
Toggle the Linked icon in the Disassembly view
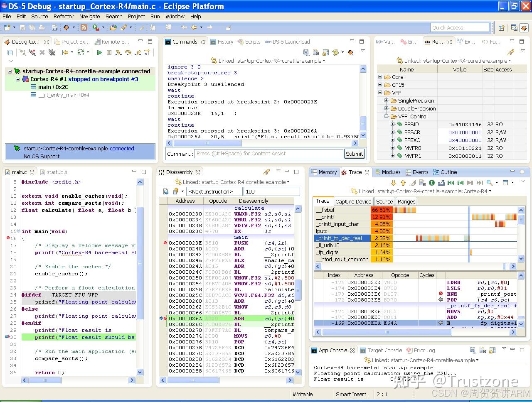tap(179, 182)
